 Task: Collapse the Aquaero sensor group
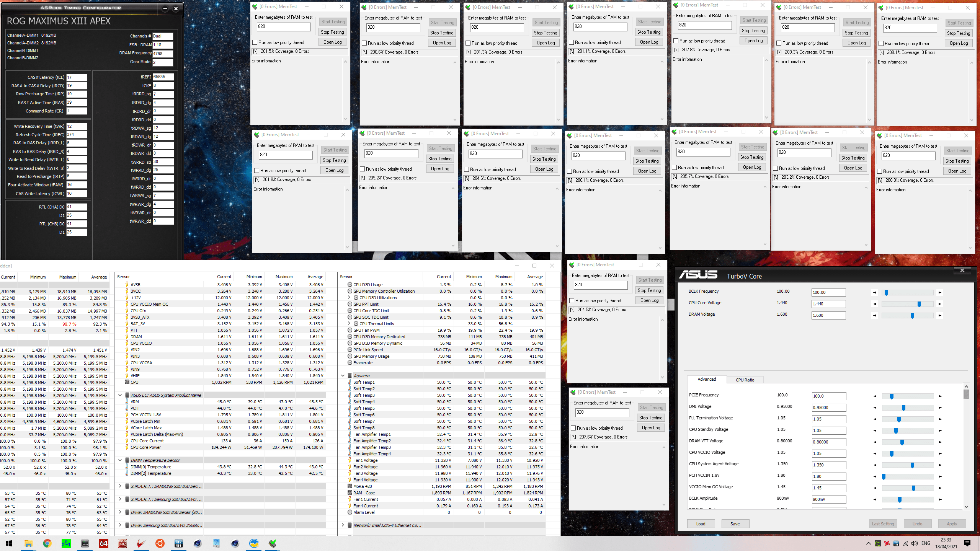343,376
